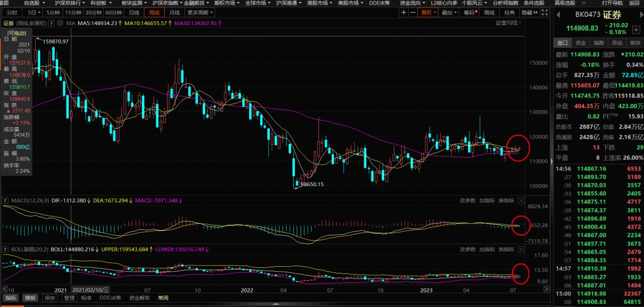Image resolution: width=644 pixels, height=307 pixels.
Task: Collapse timeline with double-left arrow icon
Action: pos(6,289)
